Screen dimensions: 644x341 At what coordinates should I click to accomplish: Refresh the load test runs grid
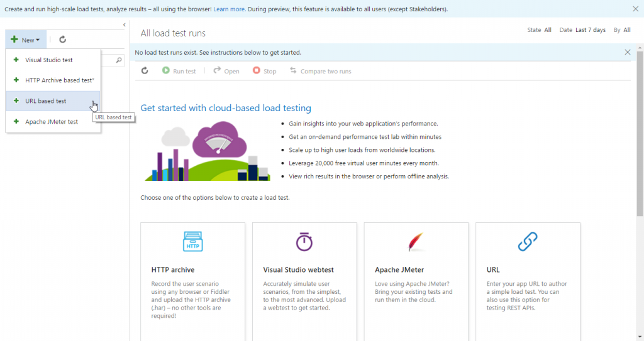(145, 70)
